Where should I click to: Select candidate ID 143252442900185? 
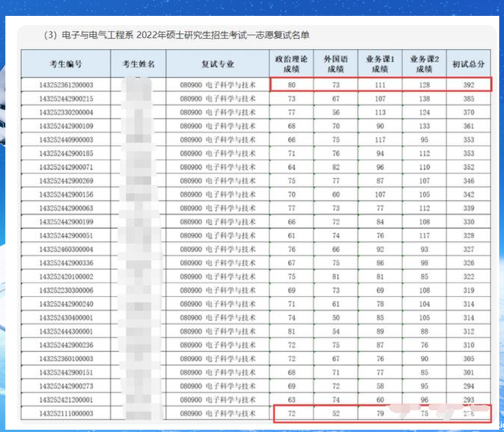click(x=66, y=153)
